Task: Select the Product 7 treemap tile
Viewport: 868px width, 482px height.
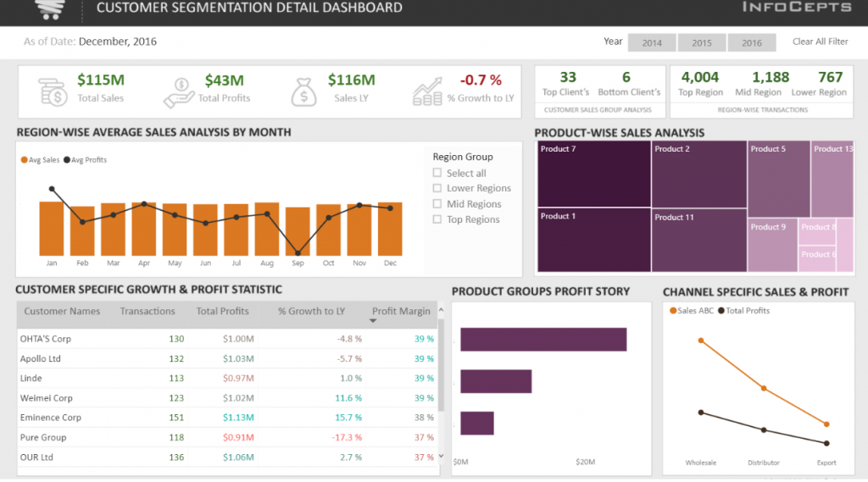Action: 594,174
